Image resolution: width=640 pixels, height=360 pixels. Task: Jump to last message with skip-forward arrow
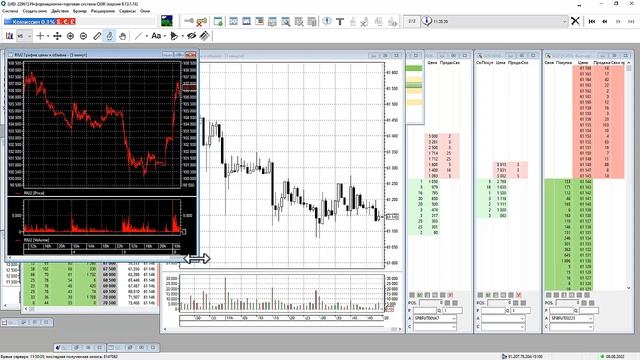tap(631, 21)
